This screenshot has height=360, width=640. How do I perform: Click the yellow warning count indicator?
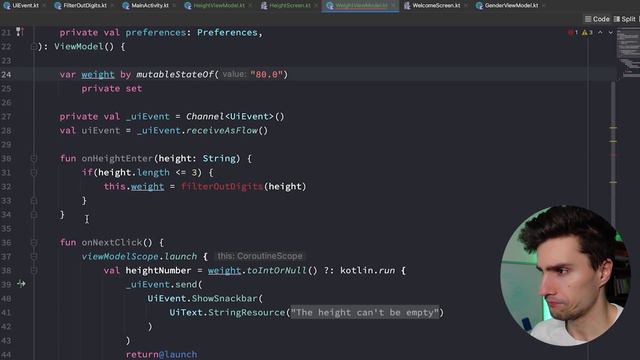[x=587, y=32]
